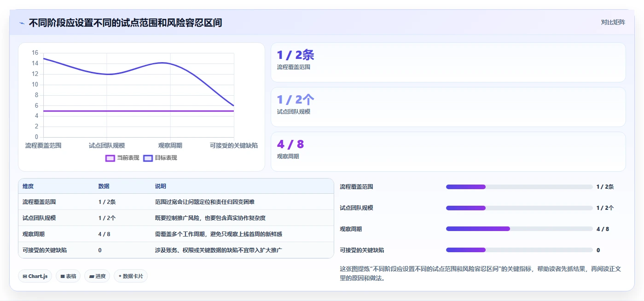Viewport: 644px width, 301px height.
Task: Click the 流程覆盖范围 progress bar
Action: [x=519, y=187]
